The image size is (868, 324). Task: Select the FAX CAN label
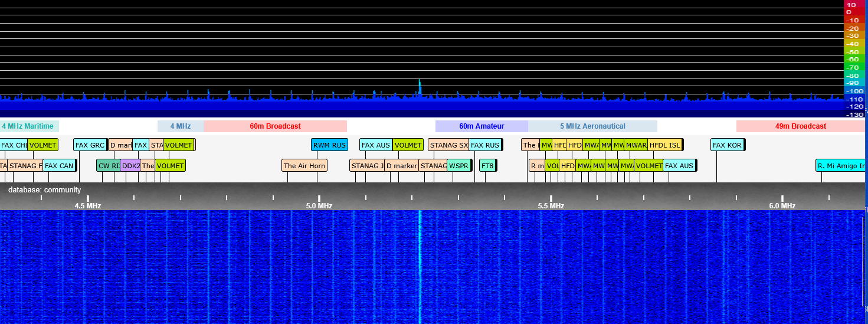tap(59, 166)
